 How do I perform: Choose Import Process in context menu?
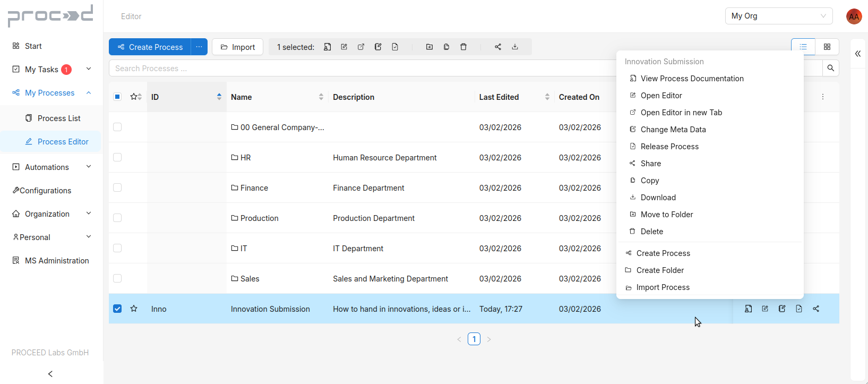710,287
